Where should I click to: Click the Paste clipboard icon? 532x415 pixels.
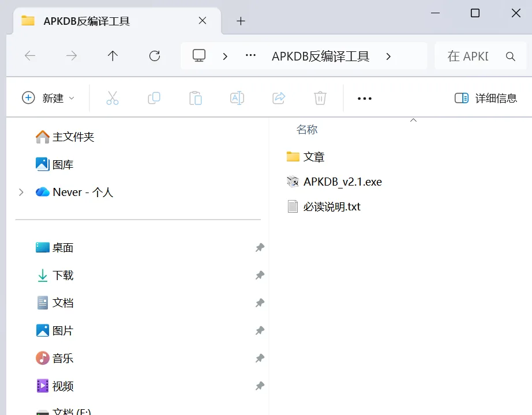[x=196, y=98]
